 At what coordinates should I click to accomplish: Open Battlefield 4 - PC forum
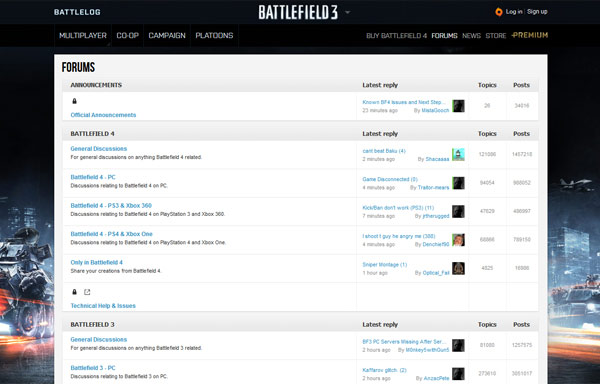[93, 177]
